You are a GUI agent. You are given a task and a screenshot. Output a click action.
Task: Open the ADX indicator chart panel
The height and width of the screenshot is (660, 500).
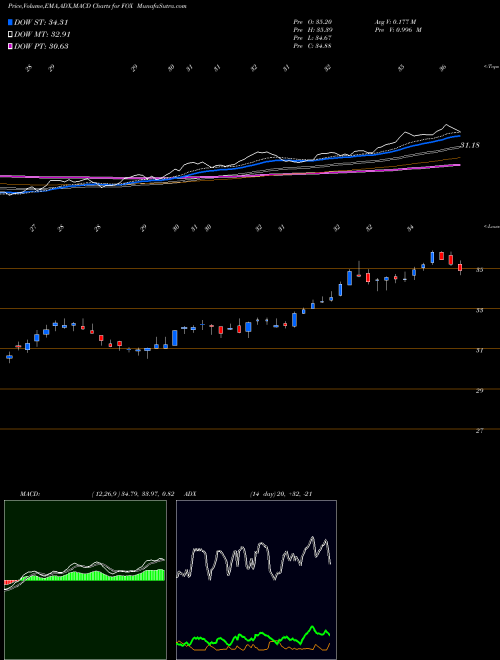[256, 580]
